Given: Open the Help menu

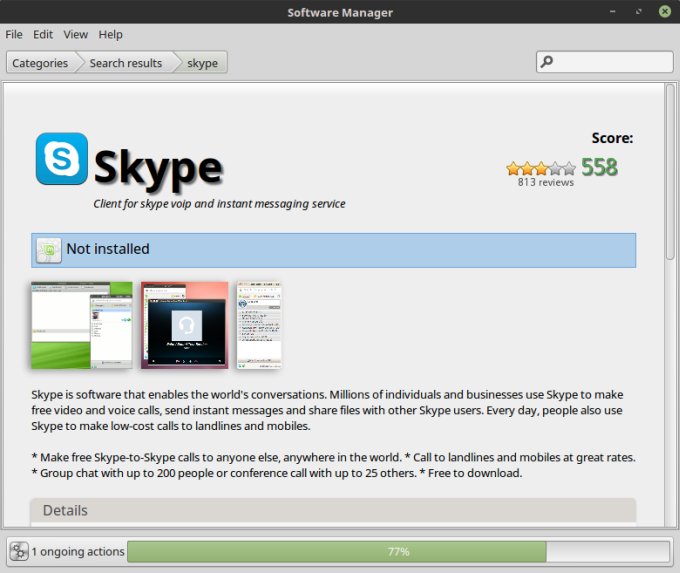Looking at the screenshot, I should [x=110, y=34].
